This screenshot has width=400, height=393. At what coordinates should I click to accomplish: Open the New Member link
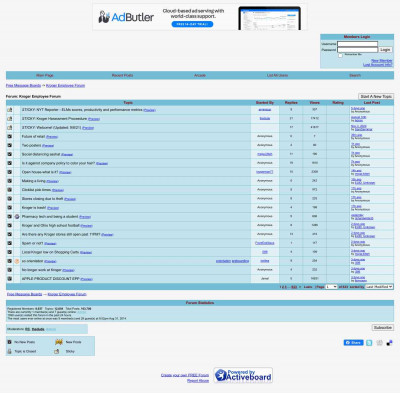[382, 61]
